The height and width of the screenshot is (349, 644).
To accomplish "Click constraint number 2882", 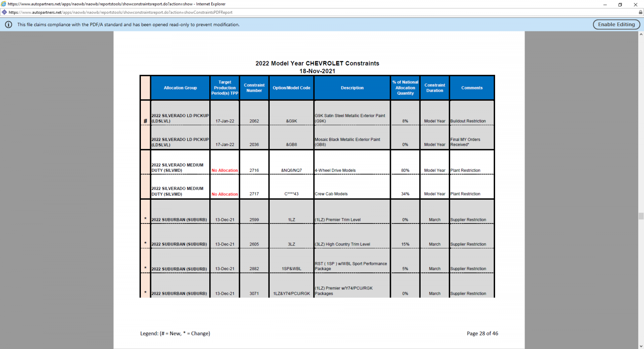I will click(x=254, y=269).
